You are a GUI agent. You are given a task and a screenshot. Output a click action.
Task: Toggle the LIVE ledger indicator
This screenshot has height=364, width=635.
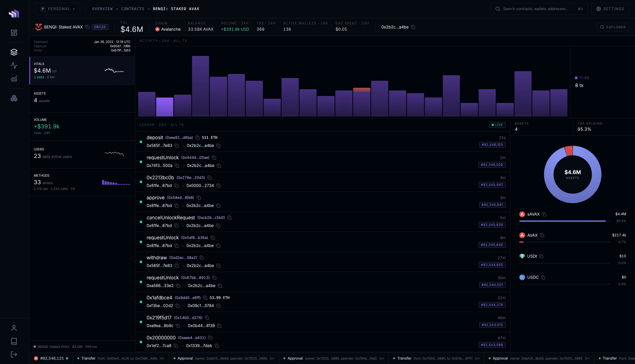coord(497,125)
